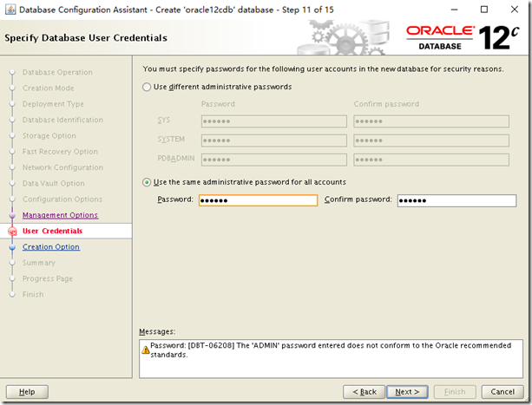The image size is (532, 405).
Task: Click the Confirm password input field
Action: [x=457, y=200]
